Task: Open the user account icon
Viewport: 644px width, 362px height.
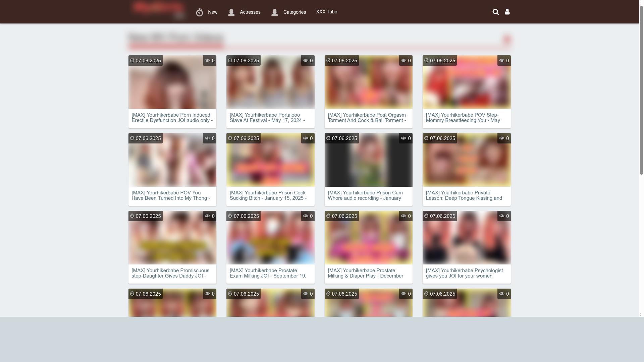Action: point(507,12)
